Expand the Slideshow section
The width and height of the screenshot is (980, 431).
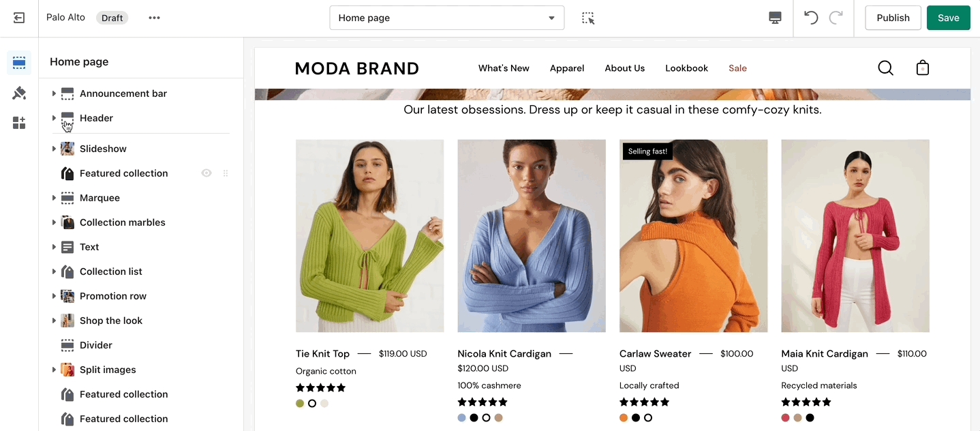[x=54, y=149]
